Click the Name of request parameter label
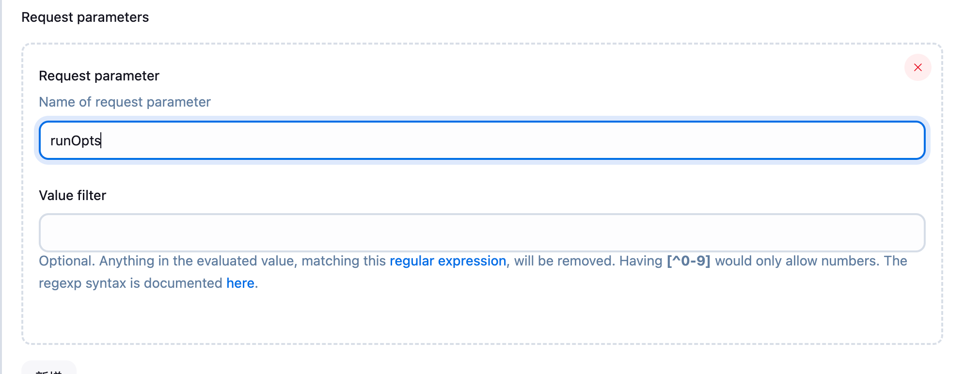This screenshot has width=980, height=374. [x=125, y=102]
